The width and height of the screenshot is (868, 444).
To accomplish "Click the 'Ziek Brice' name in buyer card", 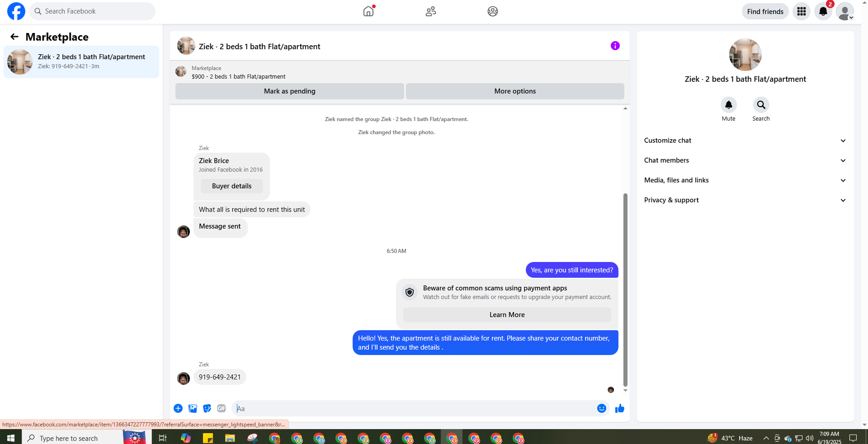I will coord(214,161).
